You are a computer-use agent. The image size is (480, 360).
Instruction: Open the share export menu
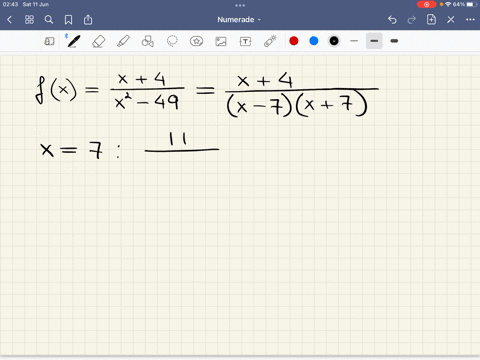point(88,20)
